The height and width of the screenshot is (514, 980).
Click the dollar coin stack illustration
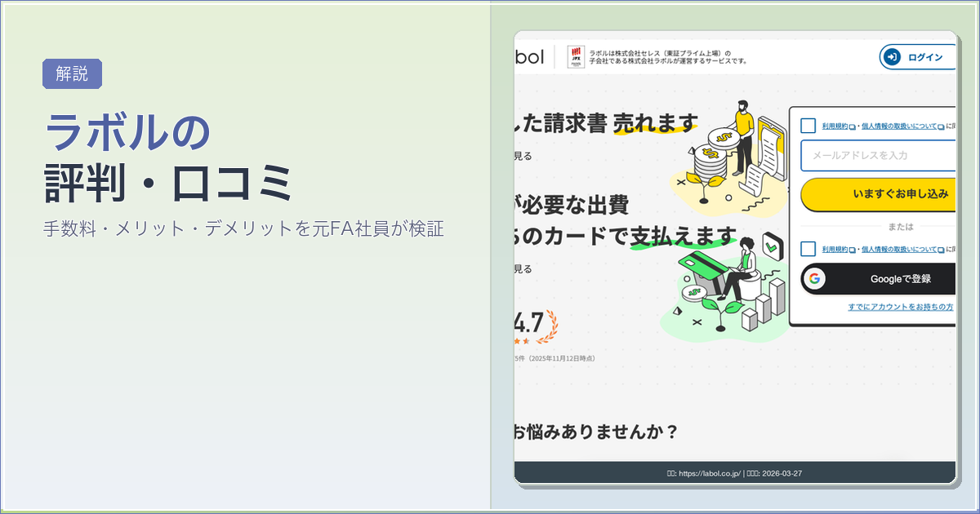(x=709, y=155)
